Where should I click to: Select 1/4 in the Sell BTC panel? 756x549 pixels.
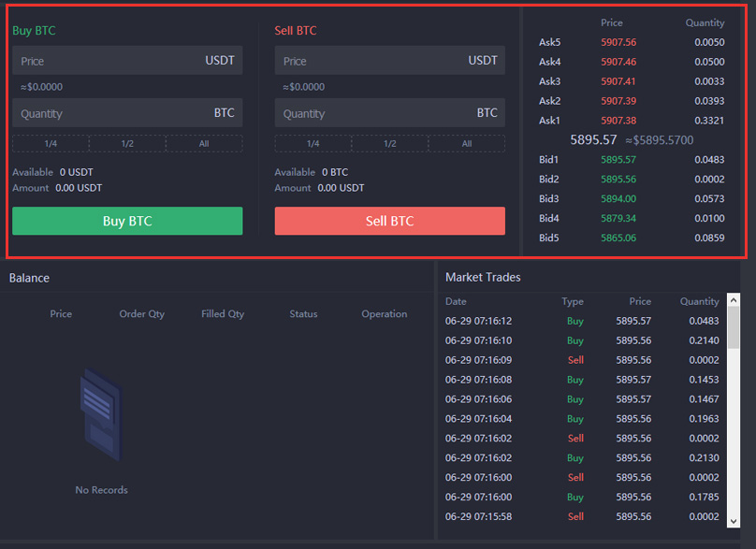pos(313,144)
